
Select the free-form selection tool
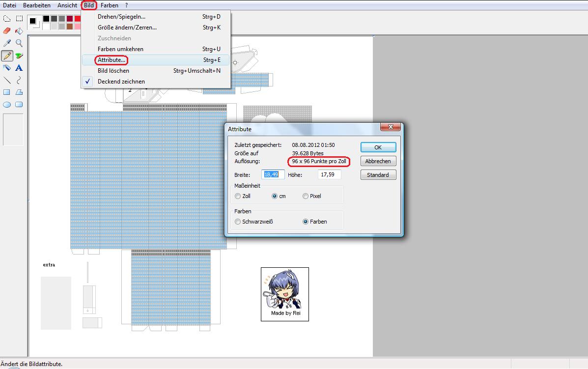tap(7, 19)
